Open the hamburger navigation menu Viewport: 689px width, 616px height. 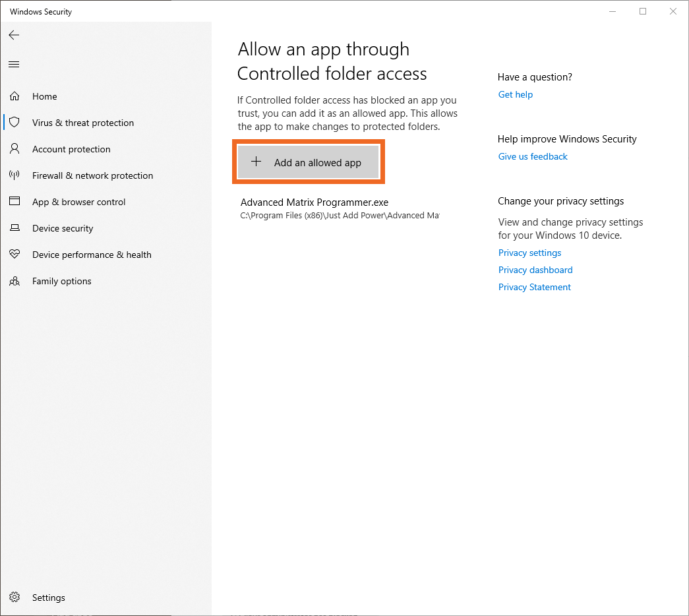click(14, 65)
